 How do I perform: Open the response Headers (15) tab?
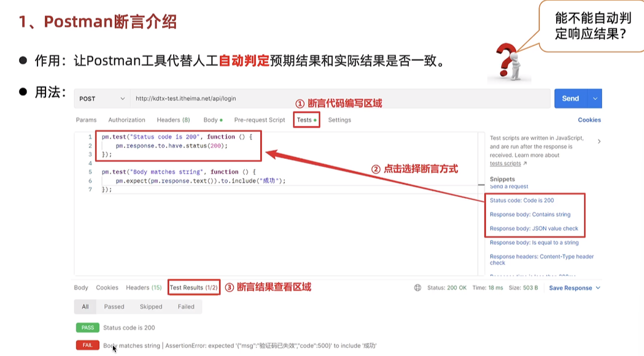(144, 287)
